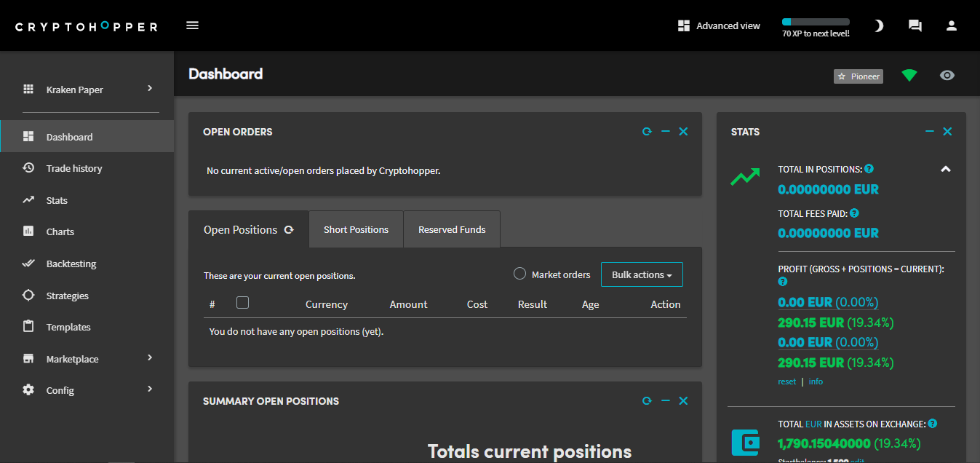Refresh icon next to Open Positions
This screenshot has width=980, height=463.
(289, 229)
